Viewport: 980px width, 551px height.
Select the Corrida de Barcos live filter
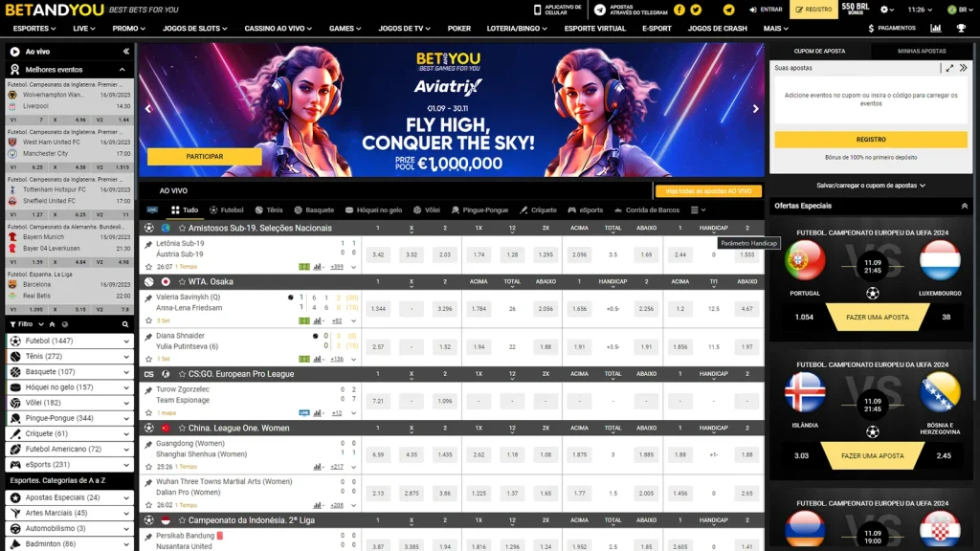(646, 209)
